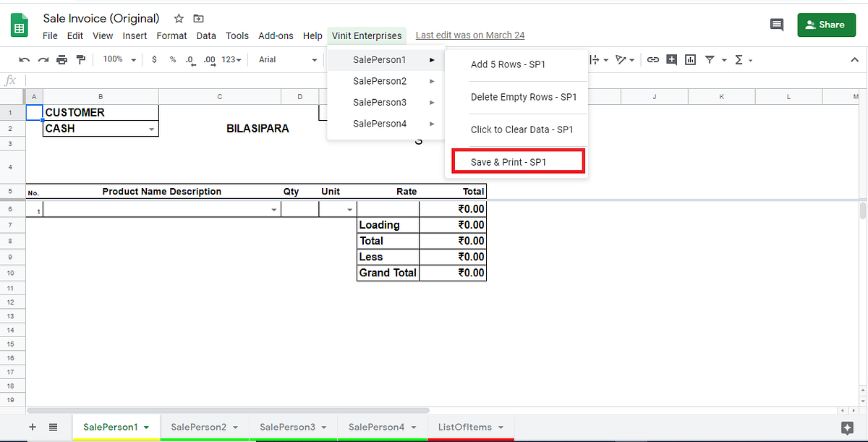
Task: Click the Share button
Action: point(826,24)
